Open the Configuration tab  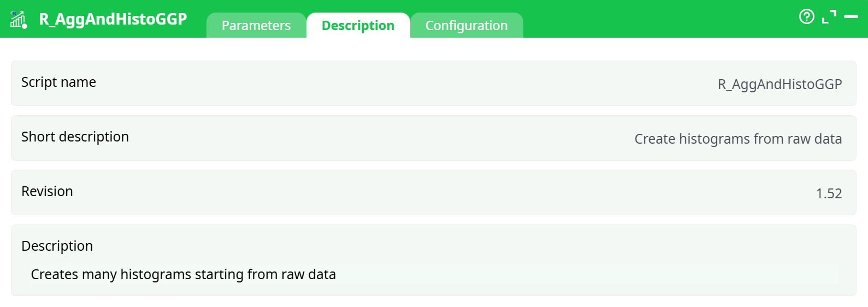[467, 26]
